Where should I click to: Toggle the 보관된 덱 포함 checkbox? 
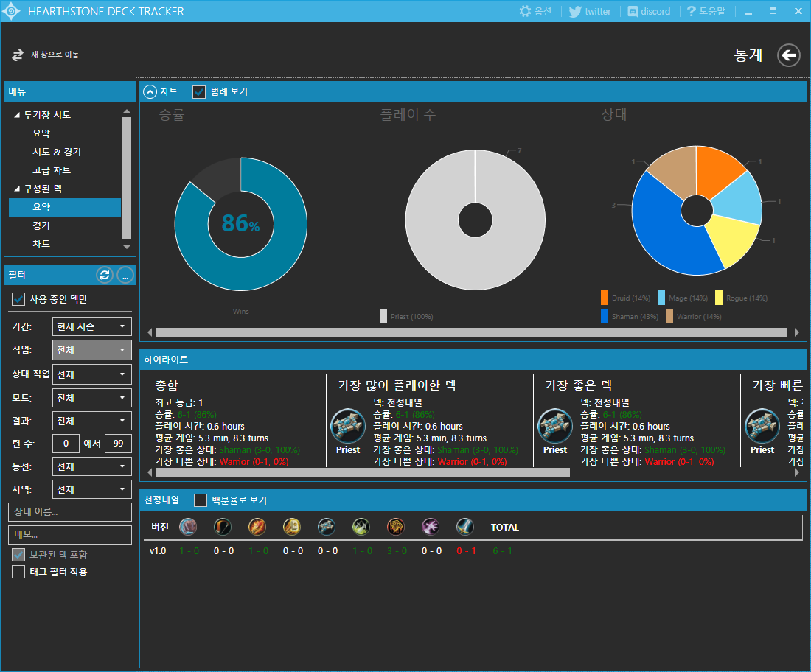pos(18,555)
